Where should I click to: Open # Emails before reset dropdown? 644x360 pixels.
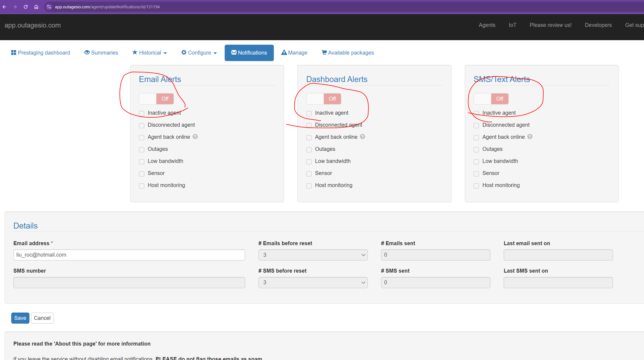click(313, 255)
